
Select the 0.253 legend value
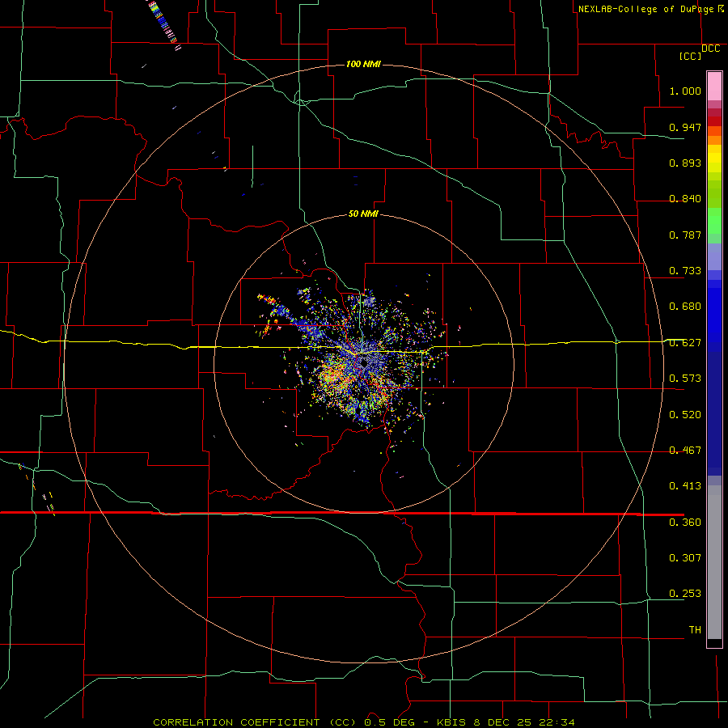click(685, 594)
